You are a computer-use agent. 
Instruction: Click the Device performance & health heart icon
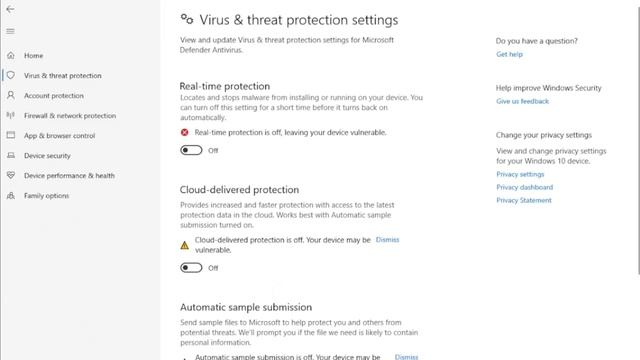click(x=11, y=175)
